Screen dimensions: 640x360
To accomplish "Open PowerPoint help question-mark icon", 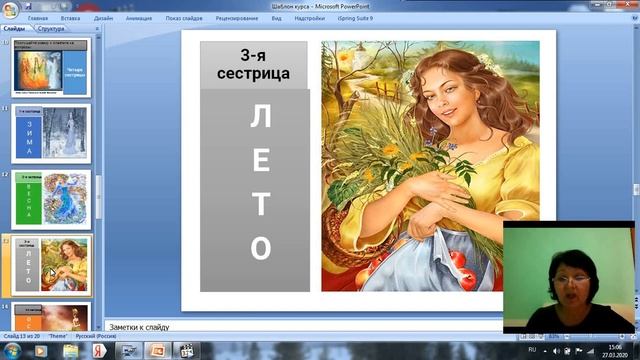I will coord(635,18).
